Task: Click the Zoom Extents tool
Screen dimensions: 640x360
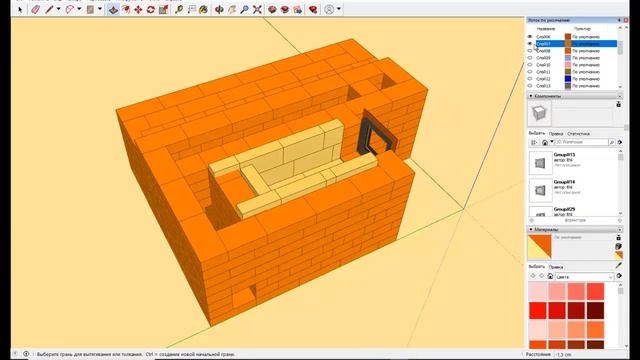Action: pyautogui.click(x=257, y=9)
